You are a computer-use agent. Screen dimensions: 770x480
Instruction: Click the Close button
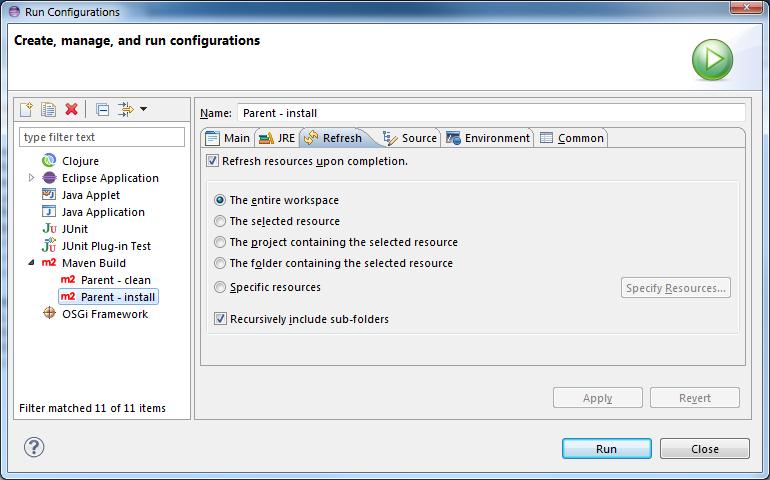click(x=704, y=449)
